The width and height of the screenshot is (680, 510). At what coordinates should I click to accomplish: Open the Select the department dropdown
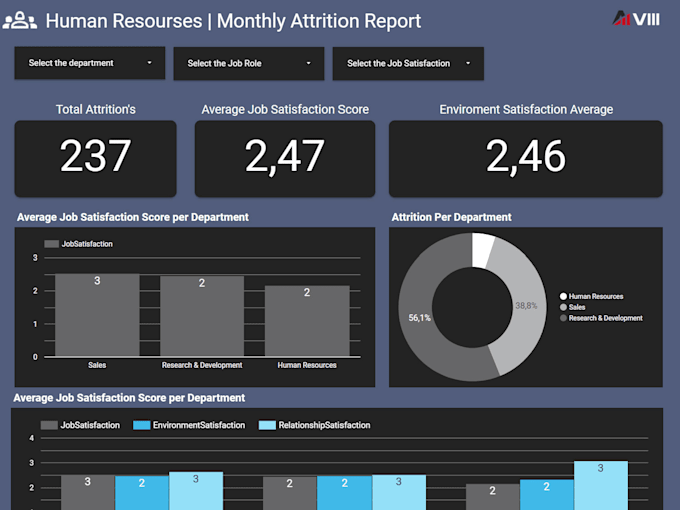[90, 63]
